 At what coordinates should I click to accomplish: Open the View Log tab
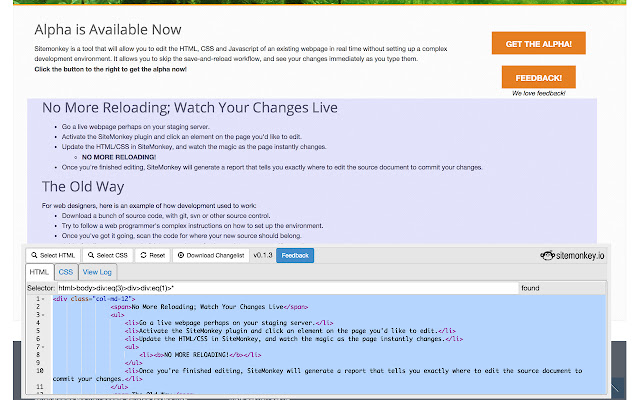point(97,272)
